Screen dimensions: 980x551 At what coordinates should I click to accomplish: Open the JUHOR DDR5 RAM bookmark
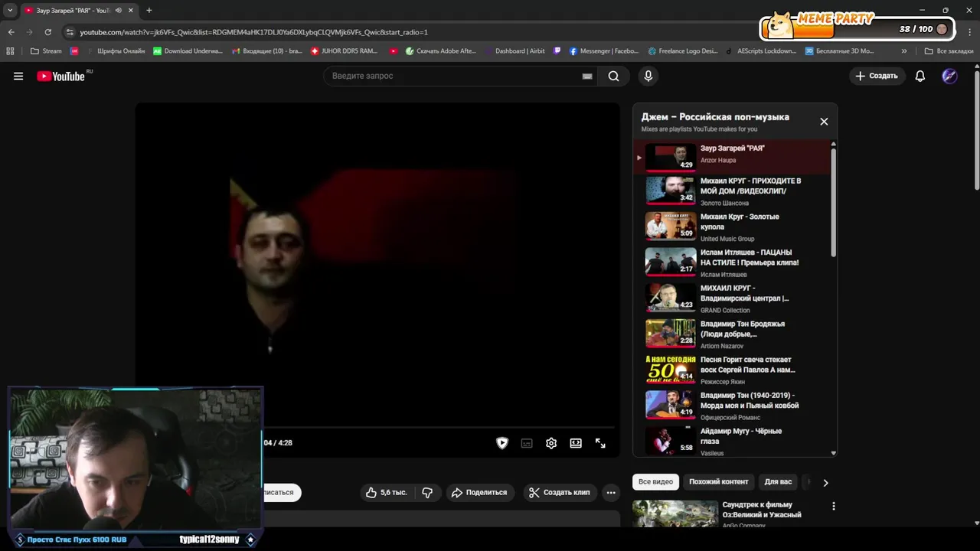coord(344,51)
